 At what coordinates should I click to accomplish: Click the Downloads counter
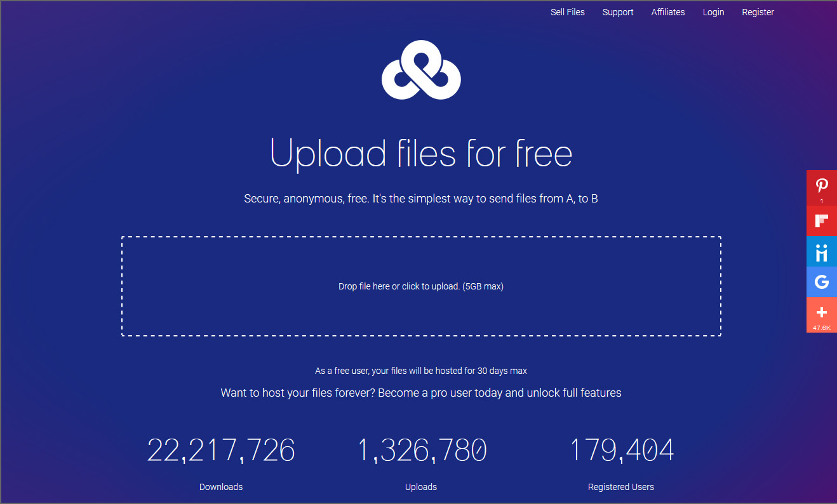click(x=221, y=450)
